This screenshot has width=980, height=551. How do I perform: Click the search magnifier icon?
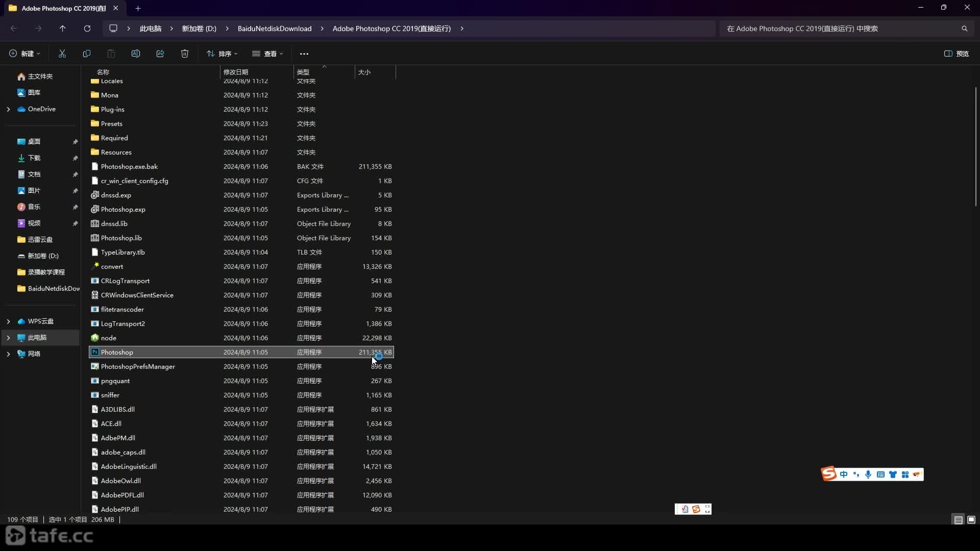point(964,29)
